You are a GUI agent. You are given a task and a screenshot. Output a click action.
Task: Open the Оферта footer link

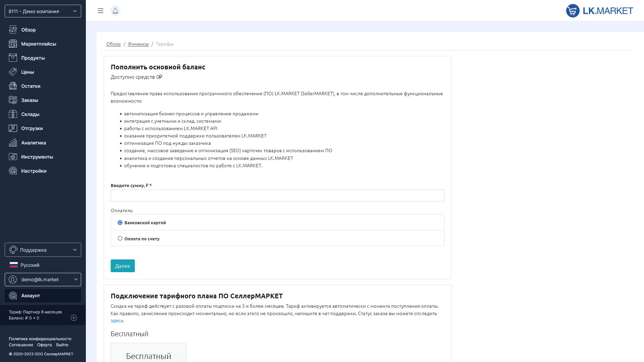coord(45,345)
